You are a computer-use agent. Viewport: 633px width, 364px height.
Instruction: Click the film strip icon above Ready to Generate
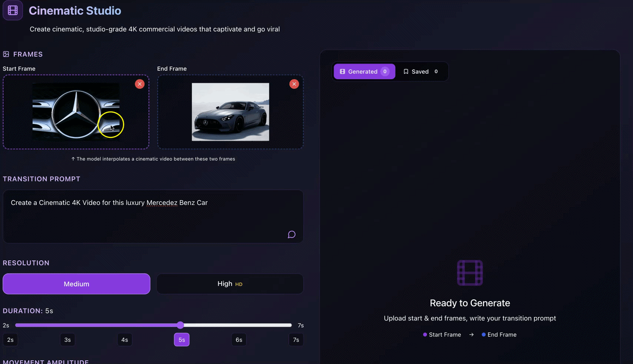point(470,272)
